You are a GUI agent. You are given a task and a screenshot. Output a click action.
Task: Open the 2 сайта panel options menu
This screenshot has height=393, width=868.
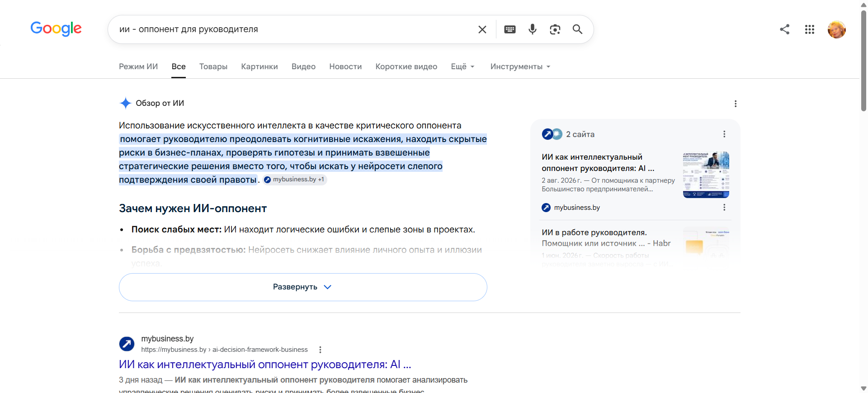pyautogui.click(x=724, y=134)
